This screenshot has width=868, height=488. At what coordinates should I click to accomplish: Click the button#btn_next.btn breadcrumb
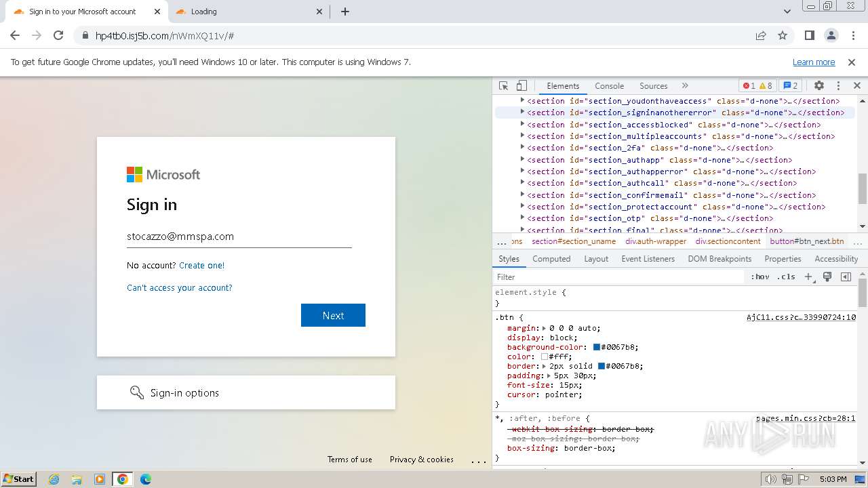[x=807, y=241]
